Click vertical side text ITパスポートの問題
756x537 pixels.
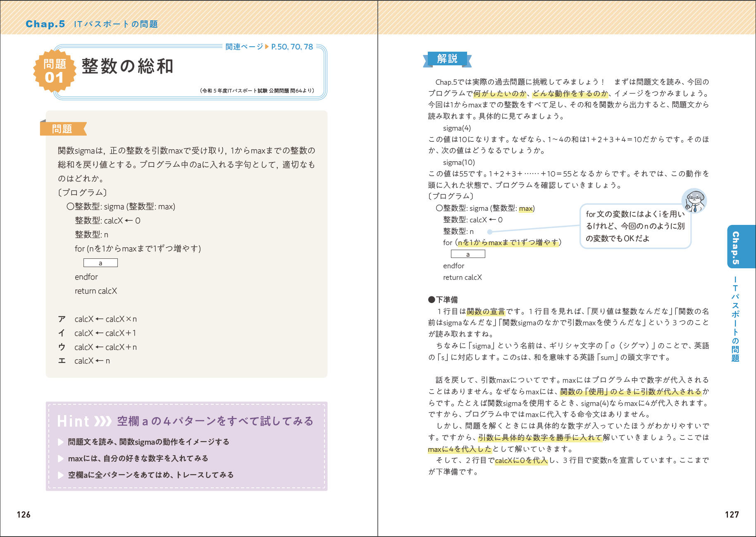[735, 319]
